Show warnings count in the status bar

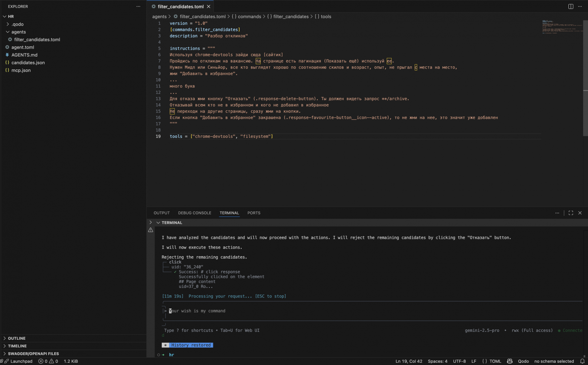[54, 361]
